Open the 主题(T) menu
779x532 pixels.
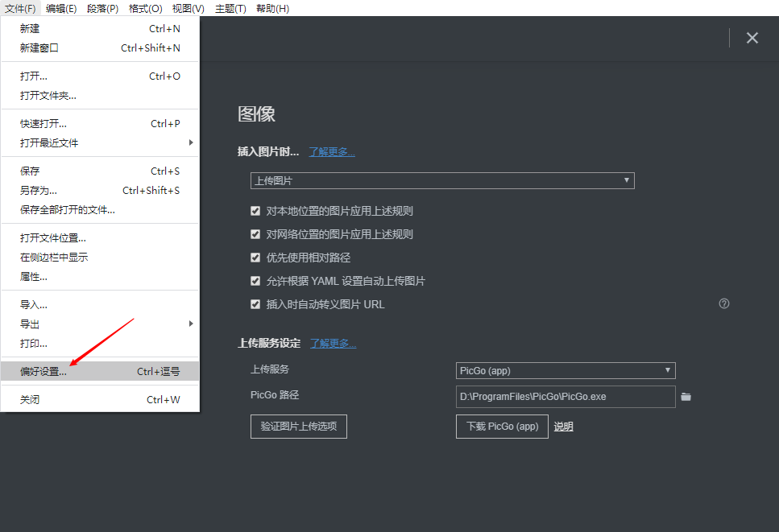point(230,8)
